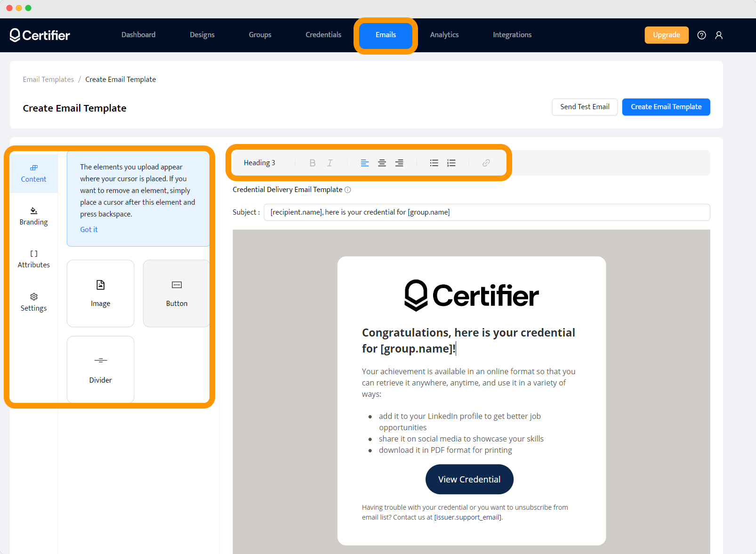
Task: Open Credentials in the navbar
Action: tap(323, 35)
